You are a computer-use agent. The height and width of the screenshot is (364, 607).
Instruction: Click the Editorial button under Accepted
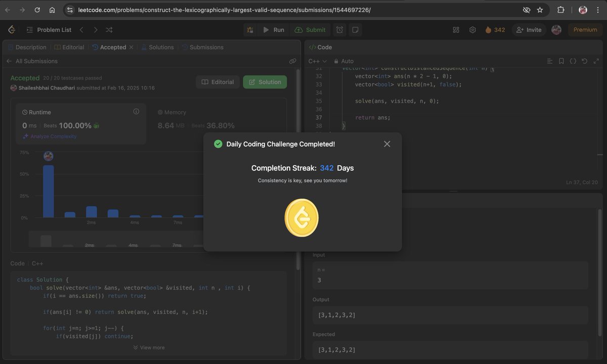pos(218,82)
